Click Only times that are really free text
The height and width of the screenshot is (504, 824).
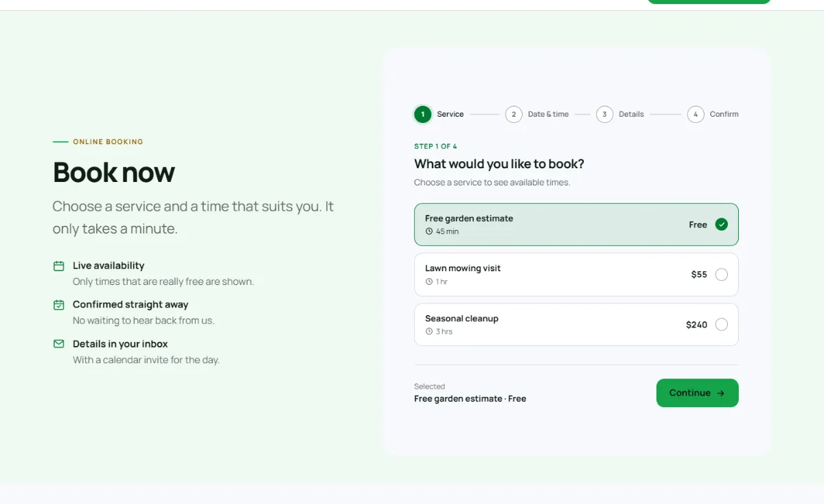[163, 282]
